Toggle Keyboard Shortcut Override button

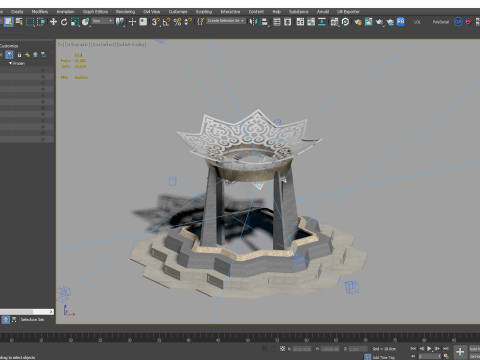pyautogui.click(x=143, y=22)
